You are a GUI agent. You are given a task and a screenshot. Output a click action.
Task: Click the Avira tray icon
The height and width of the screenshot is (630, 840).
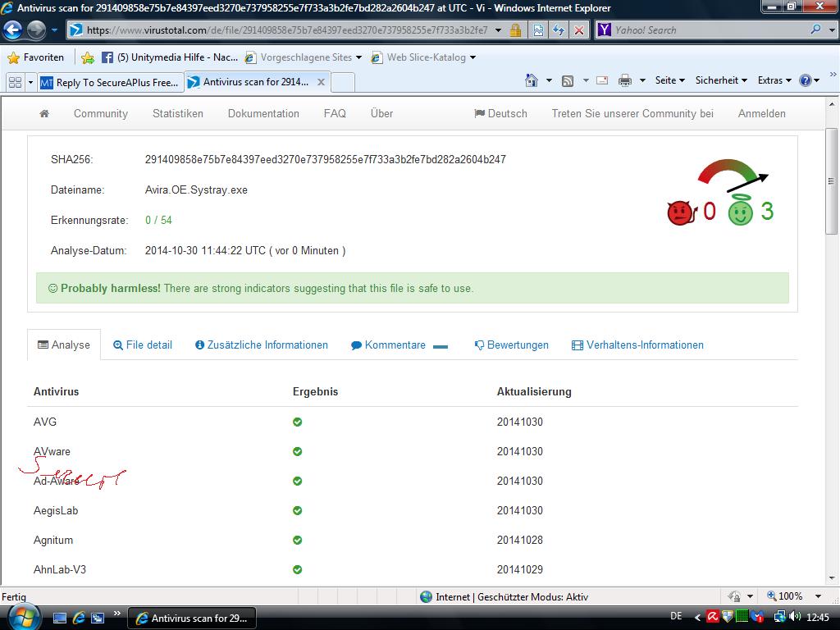tap(713, 617)
